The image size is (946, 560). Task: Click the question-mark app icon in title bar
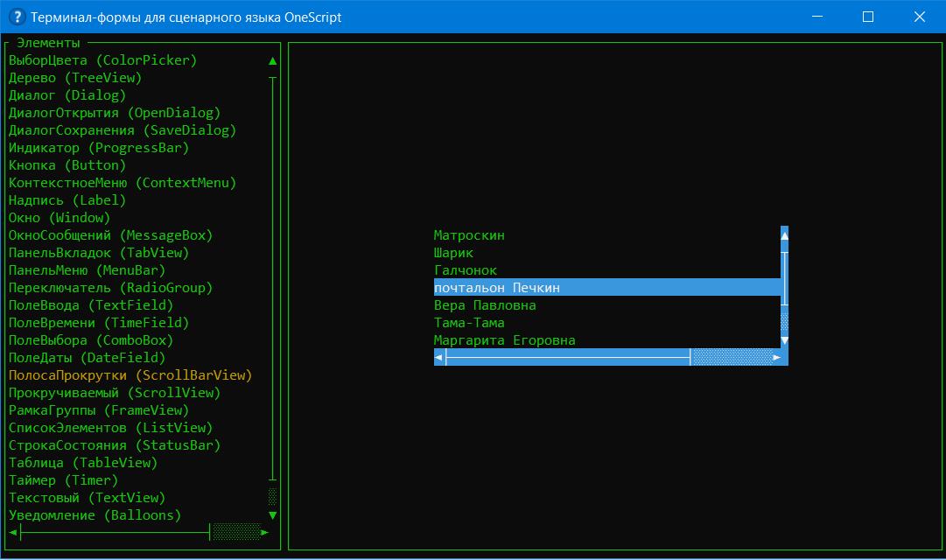click(x=16, y=17)
